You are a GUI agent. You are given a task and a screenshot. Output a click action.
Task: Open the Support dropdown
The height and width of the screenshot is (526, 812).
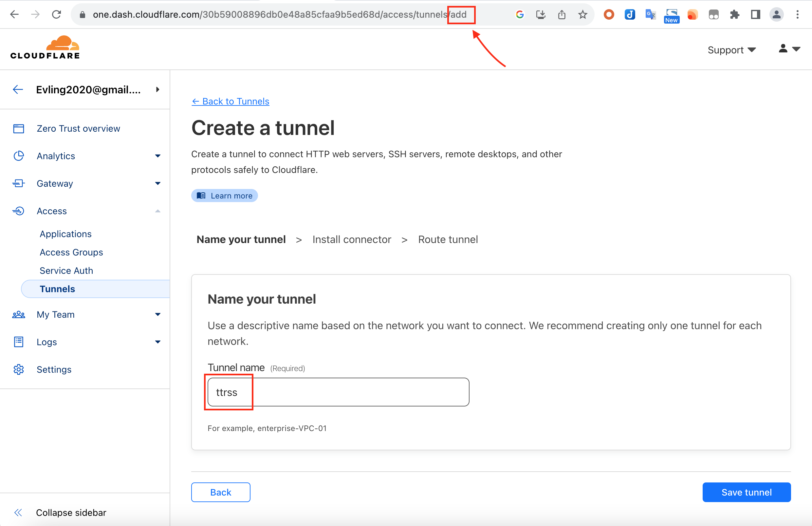coord(732,50)
